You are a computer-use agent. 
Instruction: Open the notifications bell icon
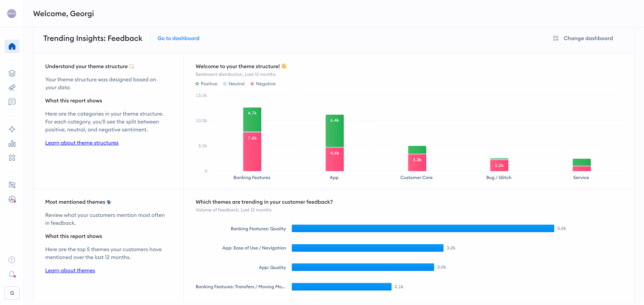tap(12, 274)
